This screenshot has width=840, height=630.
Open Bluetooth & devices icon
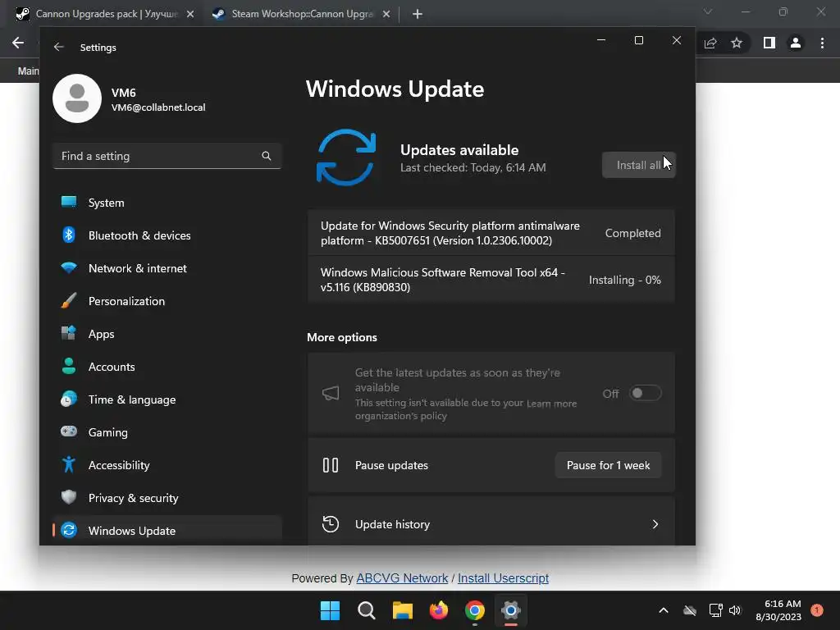tap(69, 235)
